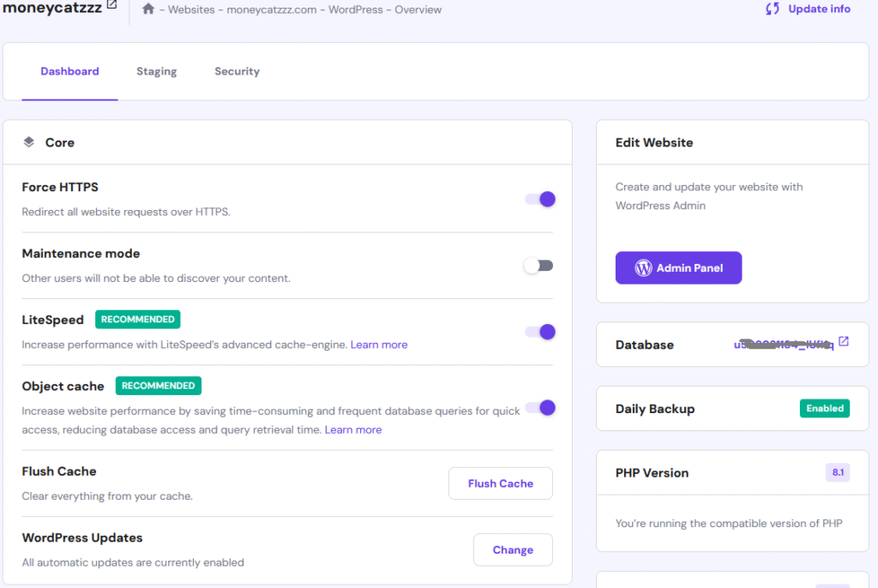Screen dimensions: 878x588
Task: Click WordPress logo on Admin Panel button
Action: point(643,267)
